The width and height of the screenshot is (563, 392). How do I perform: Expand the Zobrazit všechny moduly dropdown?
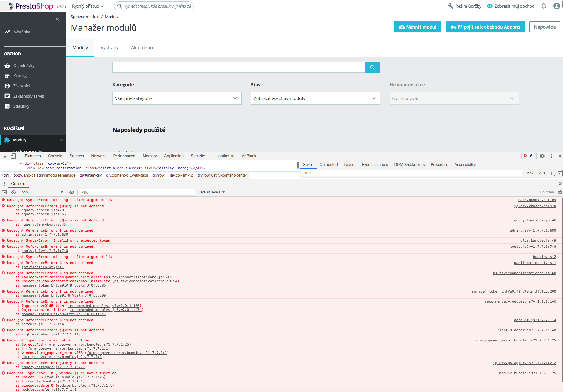[x=315, y=98]
